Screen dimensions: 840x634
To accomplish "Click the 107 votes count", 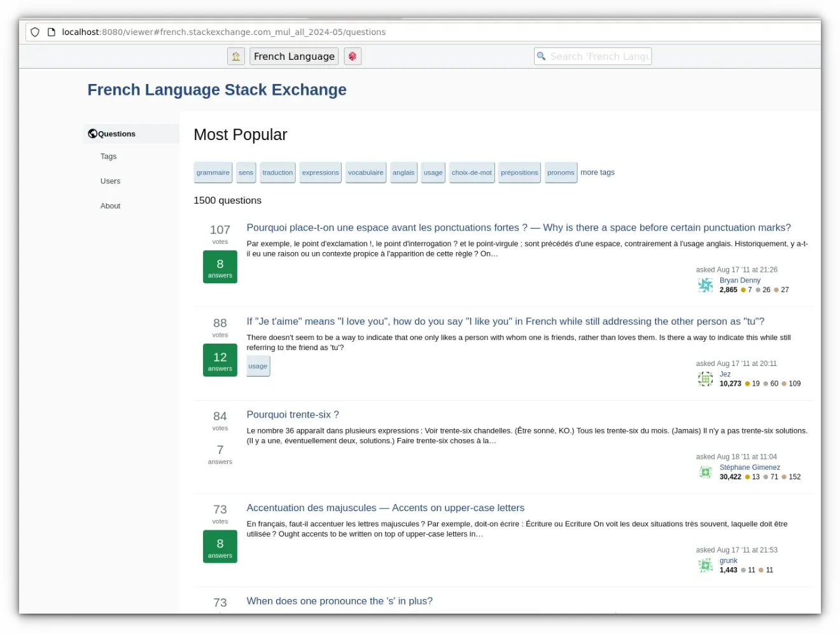I will (x=220, y=230).
